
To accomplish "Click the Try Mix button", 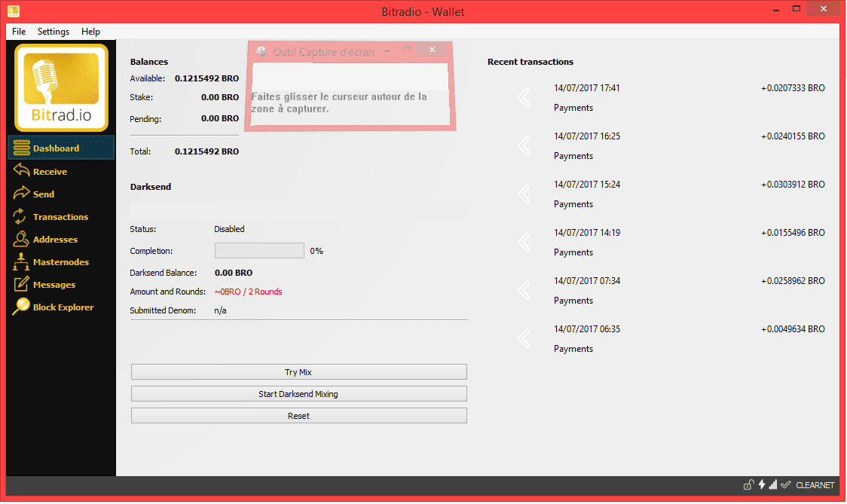I will (298, 371).
